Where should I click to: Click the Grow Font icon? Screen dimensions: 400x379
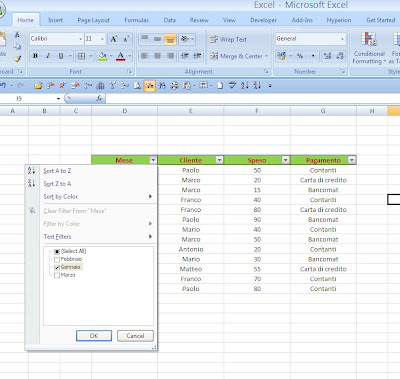coord(114,39)
